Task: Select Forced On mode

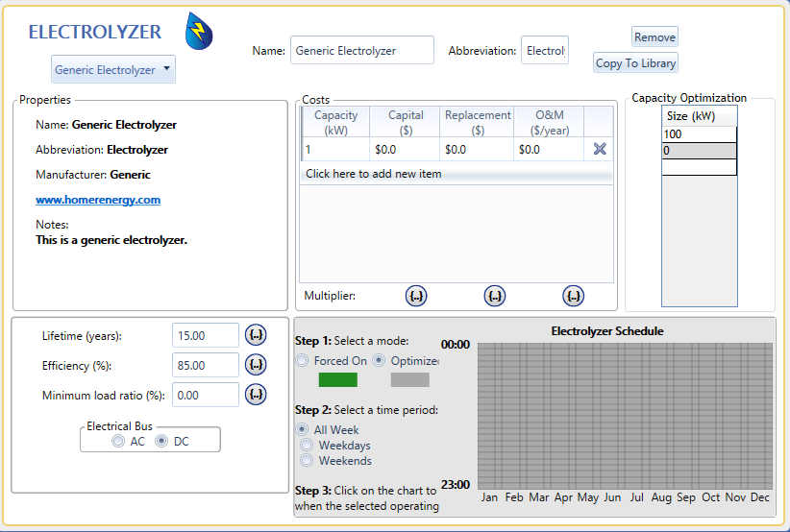Action: (x=302, y=360)
